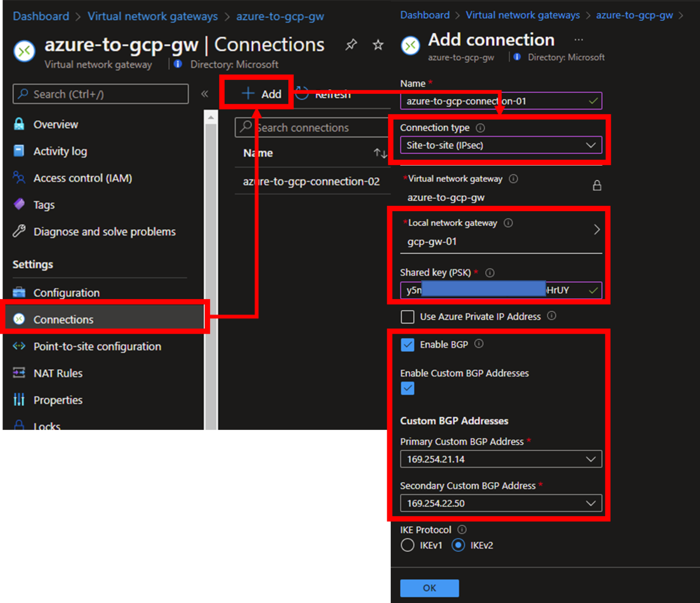The width and height of the screenshot is (700, 603).
Task: Click the Overview lock icon
Action: pos(19,124)
